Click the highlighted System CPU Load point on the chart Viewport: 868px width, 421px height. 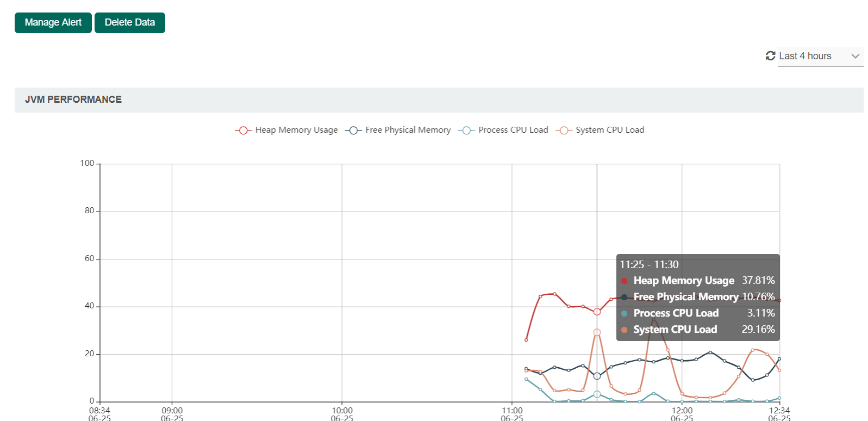(597, 332)
